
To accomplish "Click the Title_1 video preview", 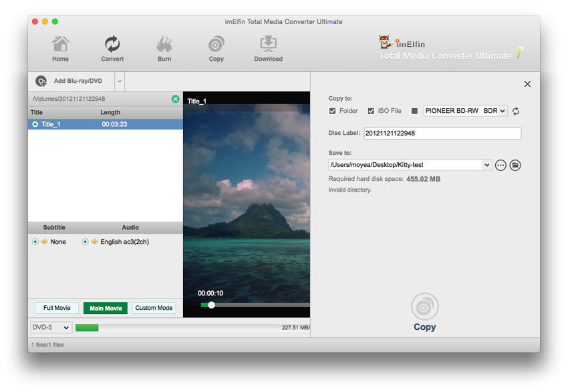I will click(x=247, y=203).
